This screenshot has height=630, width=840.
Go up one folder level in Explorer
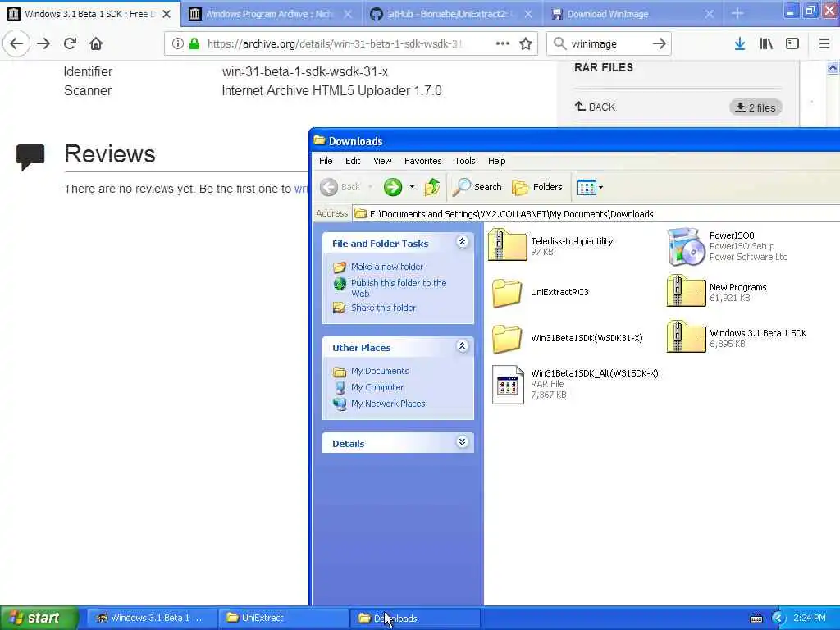point(431,187)
